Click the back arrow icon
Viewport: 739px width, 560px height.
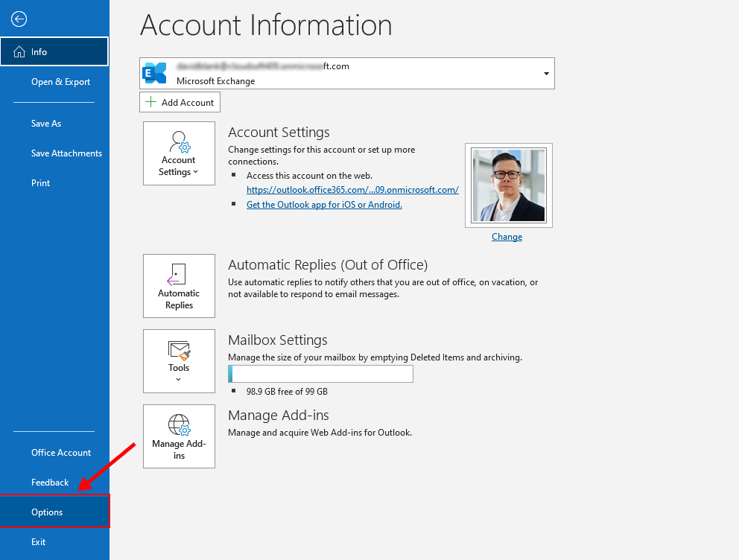pyautogui.click(x=19, y=19)
